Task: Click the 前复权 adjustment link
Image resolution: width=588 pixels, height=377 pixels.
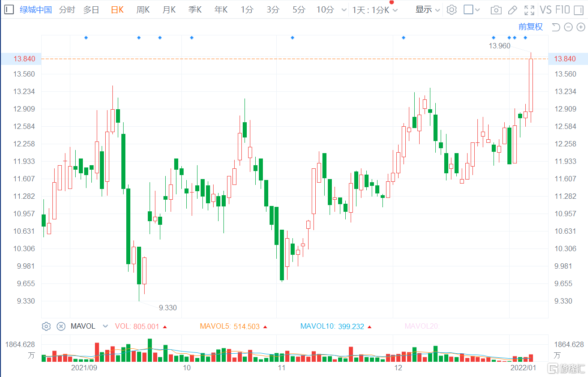Action: (530, 27)
